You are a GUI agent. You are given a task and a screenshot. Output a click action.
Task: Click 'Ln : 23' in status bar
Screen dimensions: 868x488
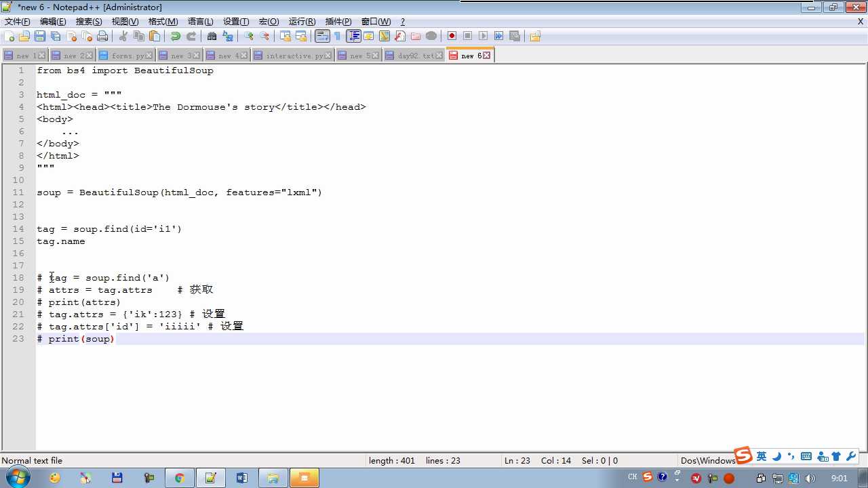tap(517, 461)
